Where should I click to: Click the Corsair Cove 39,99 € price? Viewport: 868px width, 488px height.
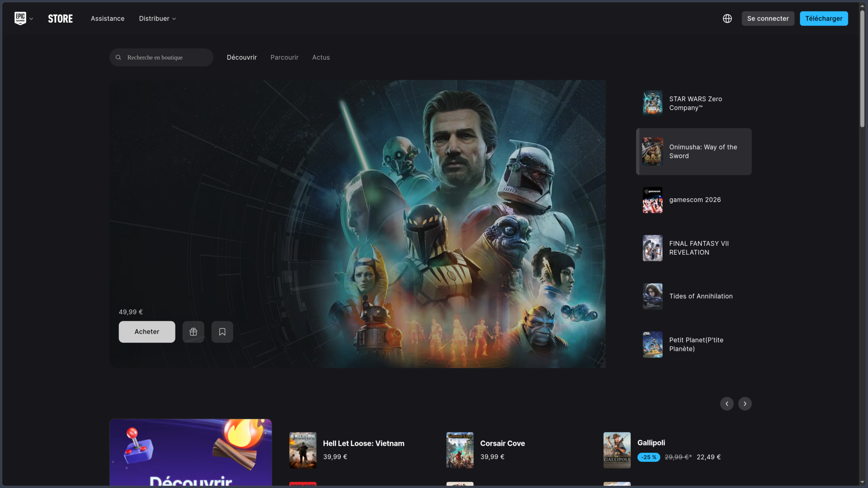coord(492,457)
